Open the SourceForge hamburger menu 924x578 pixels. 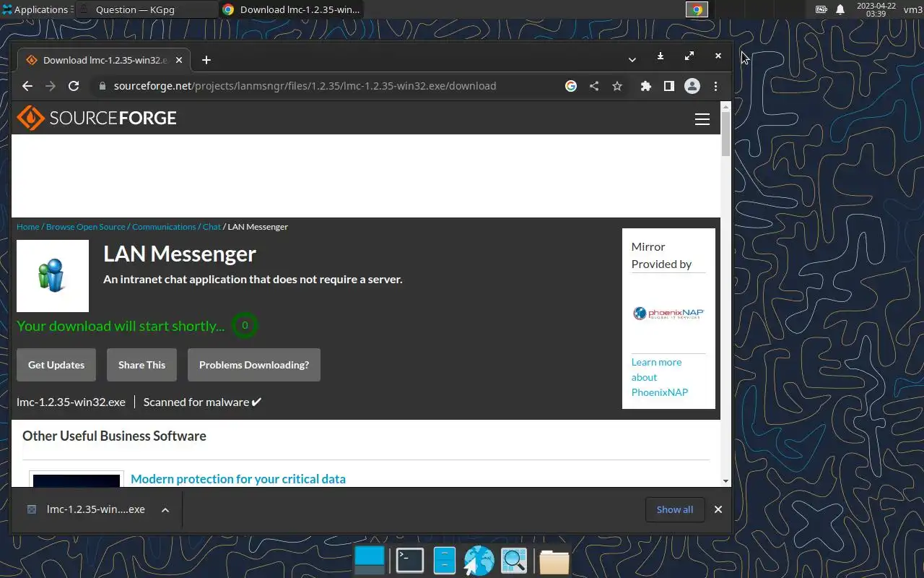(702, 119)
